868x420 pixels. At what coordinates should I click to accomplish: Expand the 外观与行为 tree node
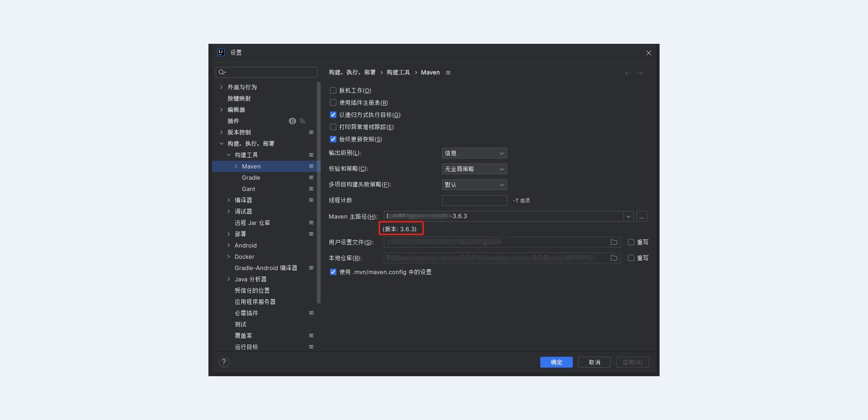coord(221,87)
